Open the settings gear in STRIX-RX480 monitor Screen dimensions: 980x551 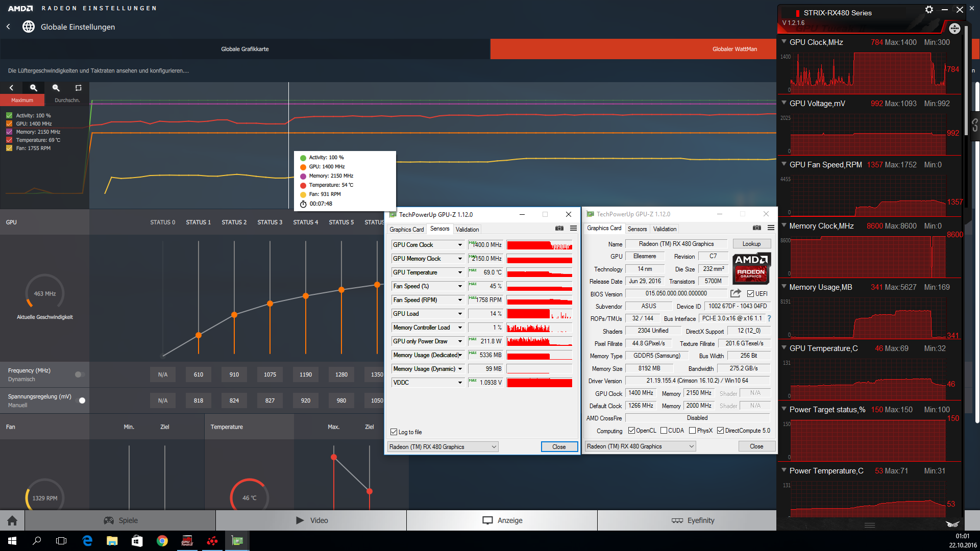929,10
